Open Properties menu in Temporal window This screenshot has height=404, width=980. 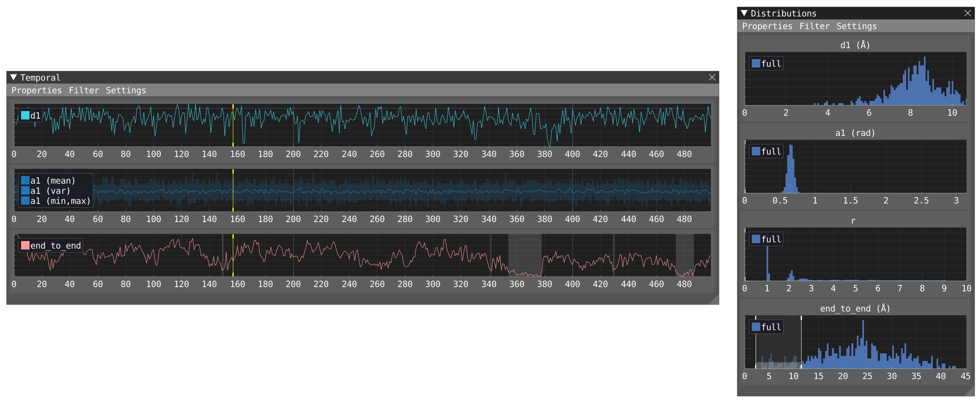click(x=36, y=90)
